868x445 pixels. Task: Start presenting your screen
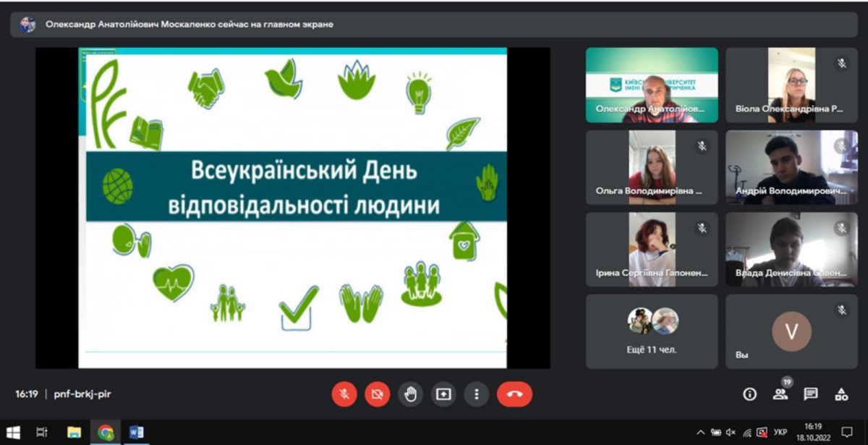coord(443,394)
